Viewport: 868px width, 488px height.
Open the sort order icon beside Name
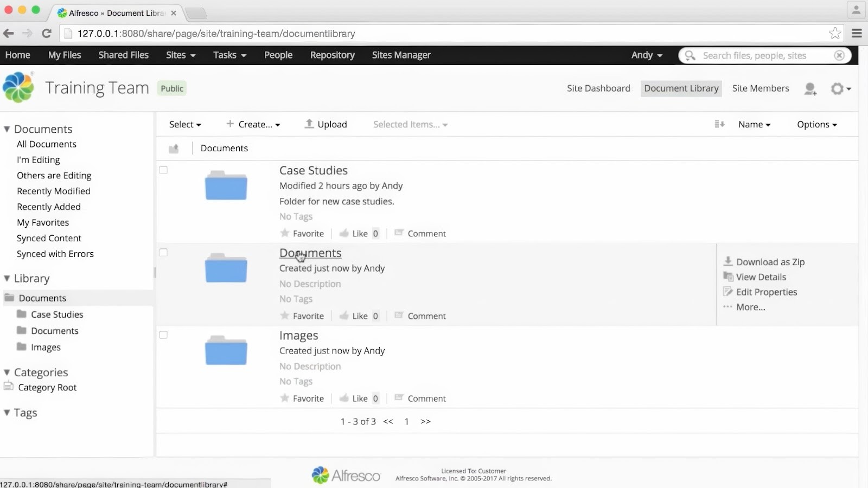(719, 124)
